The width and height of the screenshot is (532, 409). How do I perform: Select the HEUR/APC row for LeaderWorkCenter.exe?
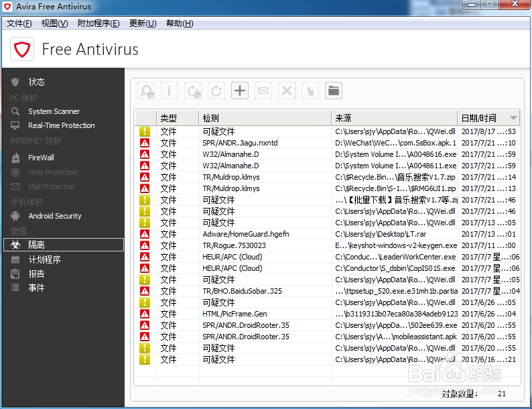click(x=328, y=257)
